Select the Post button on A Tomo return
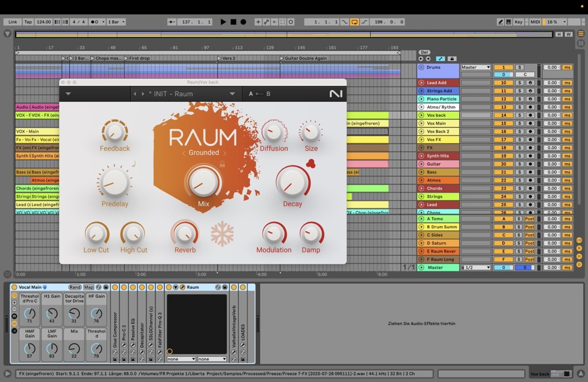Screen dimensions: 588x382 tap(530, 219)
